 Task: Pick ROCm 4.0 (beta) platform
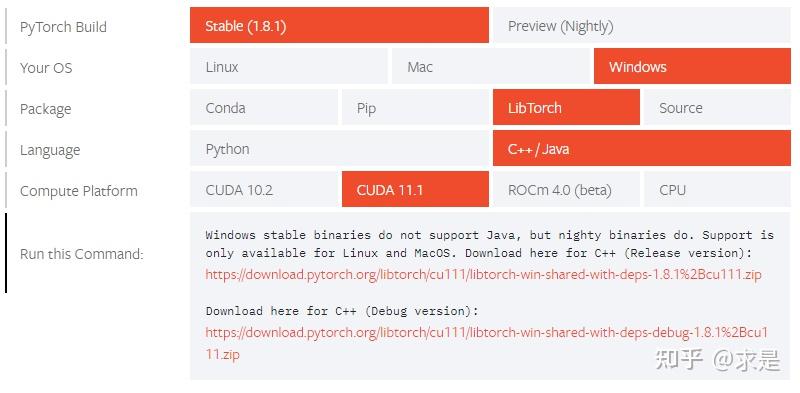pyautogui.click(x=566, y=189)
